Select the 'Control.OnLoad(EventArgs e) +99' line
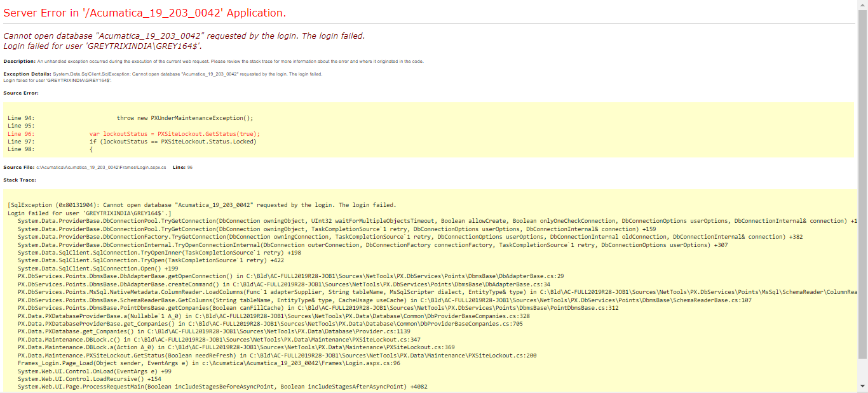The height and width of the screenshot is (393, 868). pyautogui.click(x=95, y=371)
